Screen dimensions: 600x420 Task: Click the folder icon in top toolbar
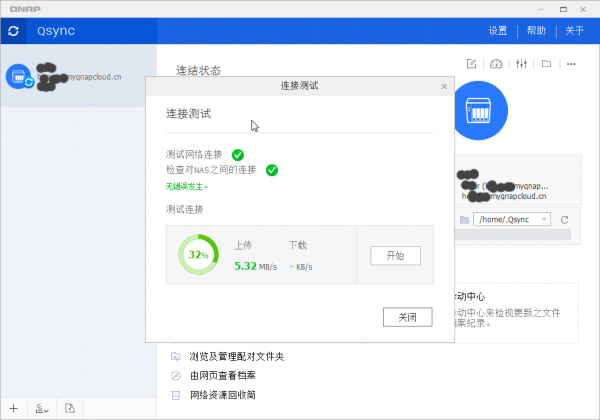click(546, 64)
